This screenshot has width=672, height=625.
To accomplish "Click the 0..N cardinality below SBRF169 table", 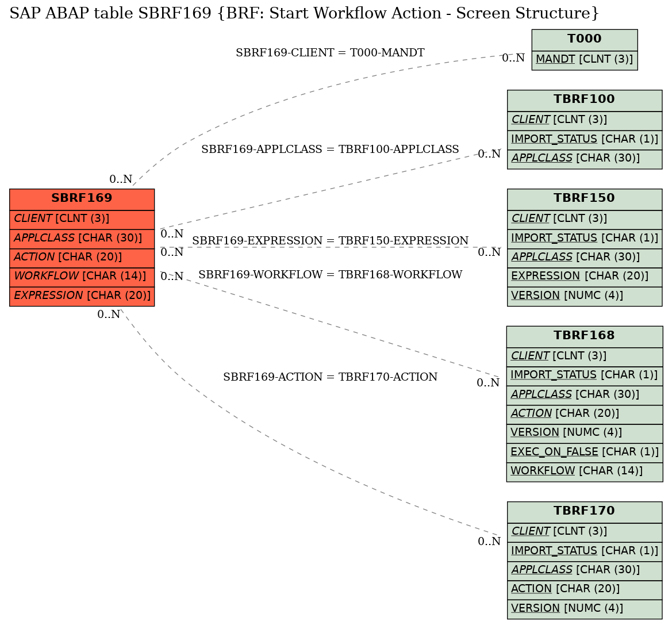I will [x=109, y=315].
